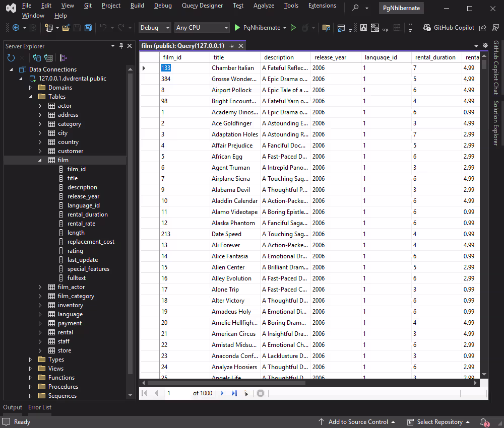Click the Save All icon
The width and height of the screenshot is (504, 428).
tap(88, 28)
